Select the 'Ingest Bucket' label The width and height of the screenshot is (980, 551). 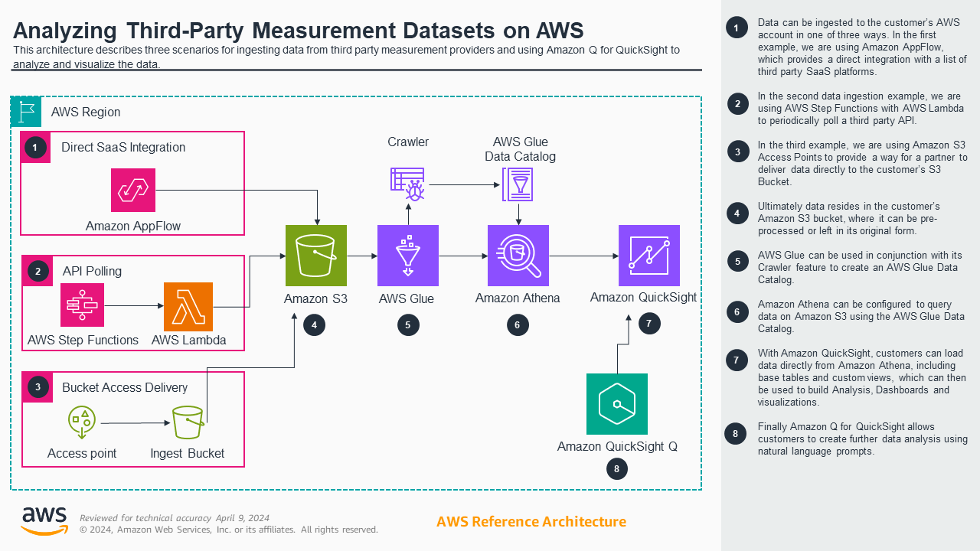[188, 453]
